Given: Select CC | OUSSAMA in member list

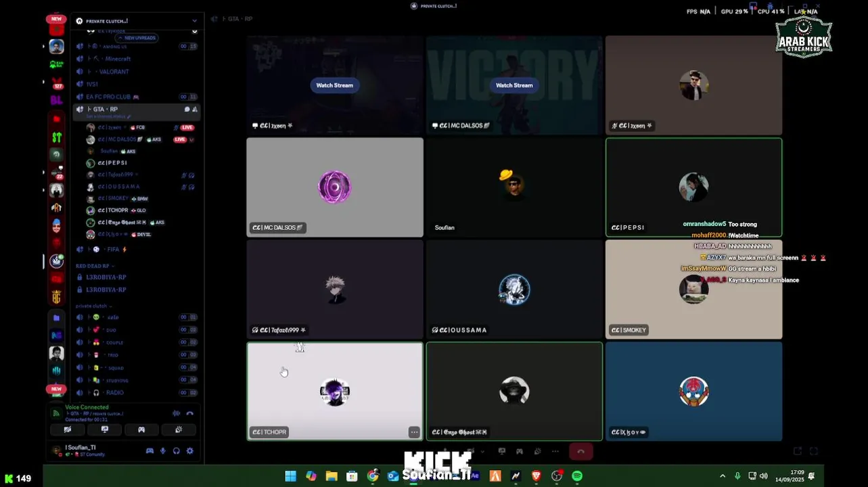Looking at the screenshot, I should 141,187.
